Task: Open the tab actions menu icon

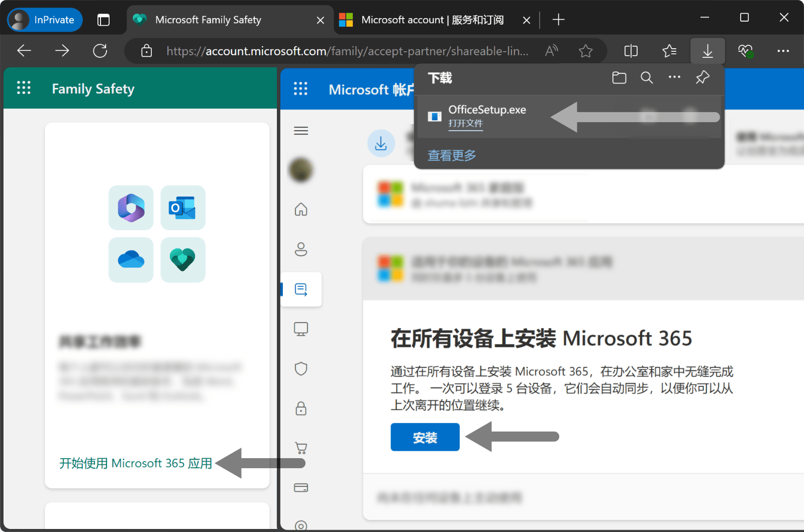Action: click(x=104, y=20)
